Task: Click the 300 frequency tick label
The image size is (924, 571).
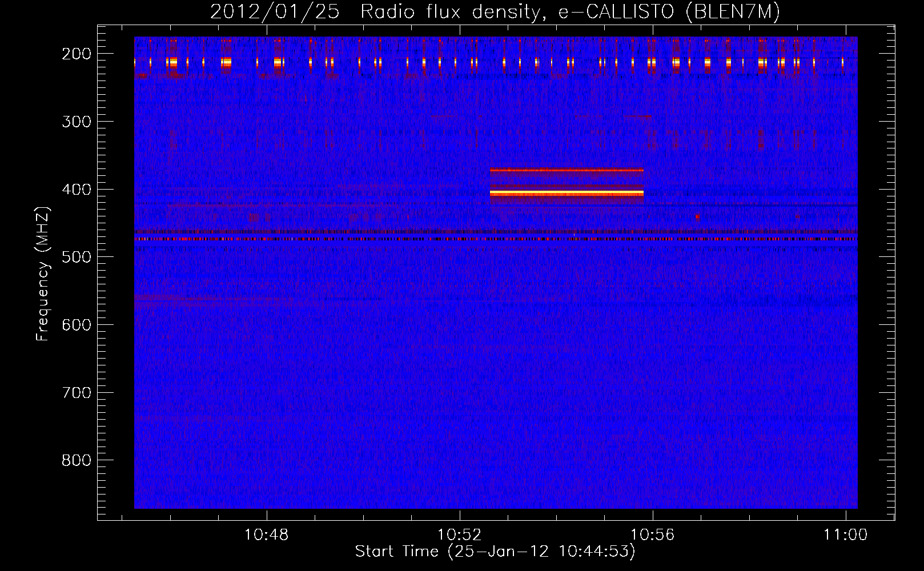Action: [x=76, y=122]
